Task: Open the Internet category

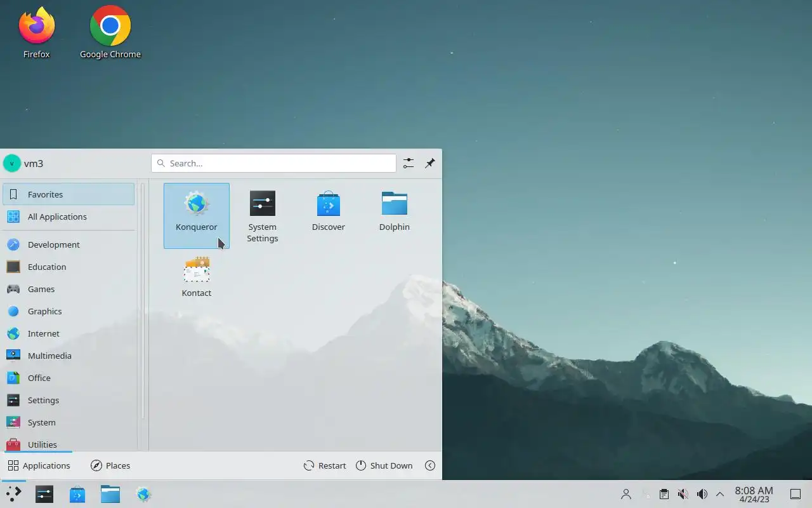Action: pyautogui.click(x=69, y=333)
